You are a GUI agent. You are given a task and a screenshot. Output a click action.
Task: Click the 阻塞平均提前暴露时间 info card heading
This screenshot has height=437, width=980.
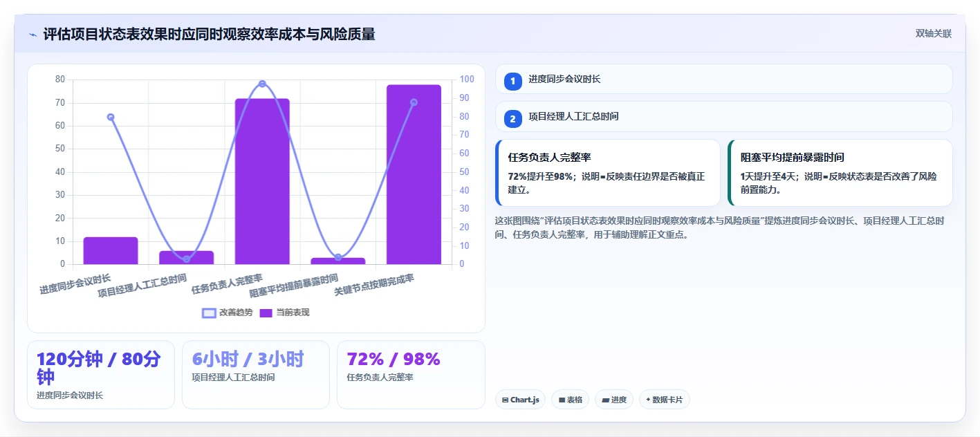(x=793, y=158)
